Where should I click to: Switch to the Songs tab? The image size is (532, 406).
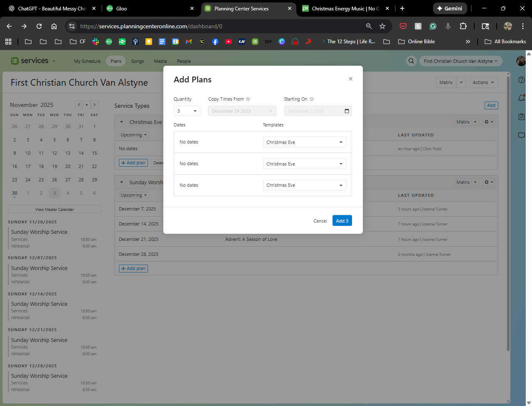coord(138,61)
